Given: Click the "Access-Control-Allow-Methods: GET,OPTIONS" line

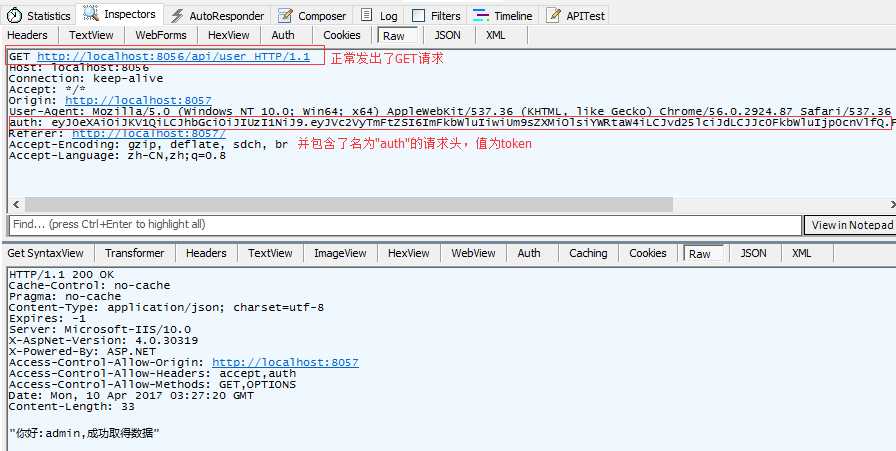Looking at the screenshot, I should [152, 385].
